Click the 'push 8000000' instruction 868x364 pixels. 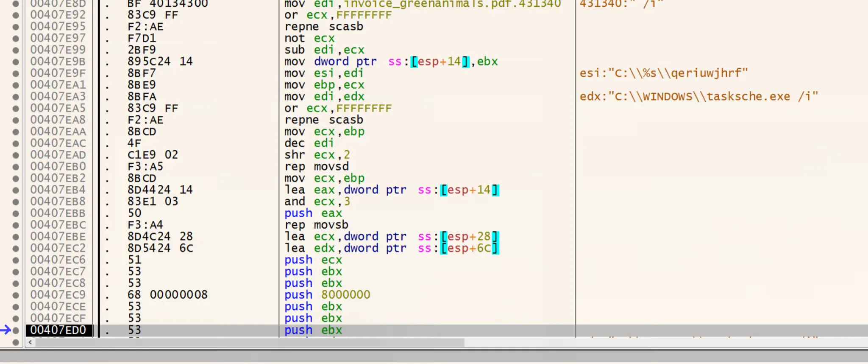[x=327, y=295]
